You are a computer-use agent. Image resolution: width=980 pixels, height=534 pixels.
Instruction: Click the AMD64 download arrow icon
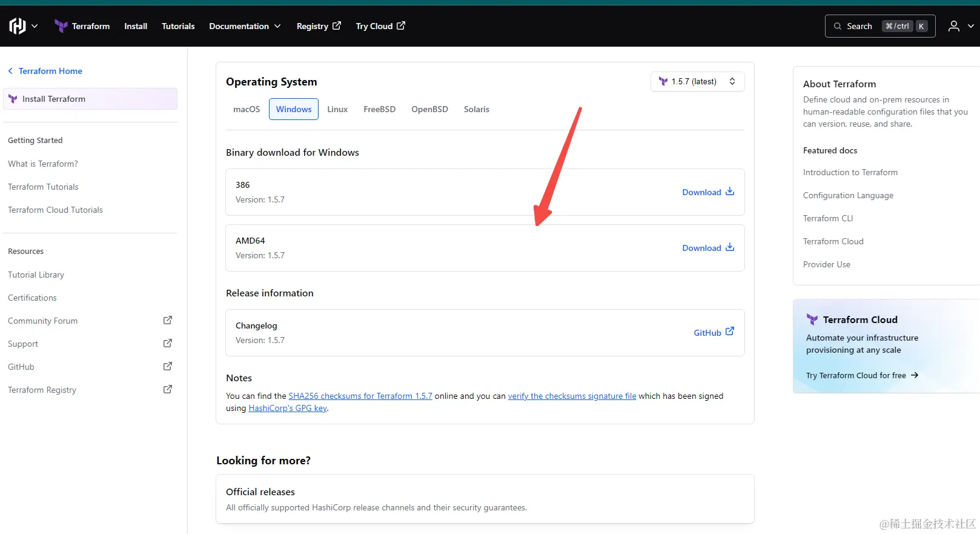[x=730, y=247]
